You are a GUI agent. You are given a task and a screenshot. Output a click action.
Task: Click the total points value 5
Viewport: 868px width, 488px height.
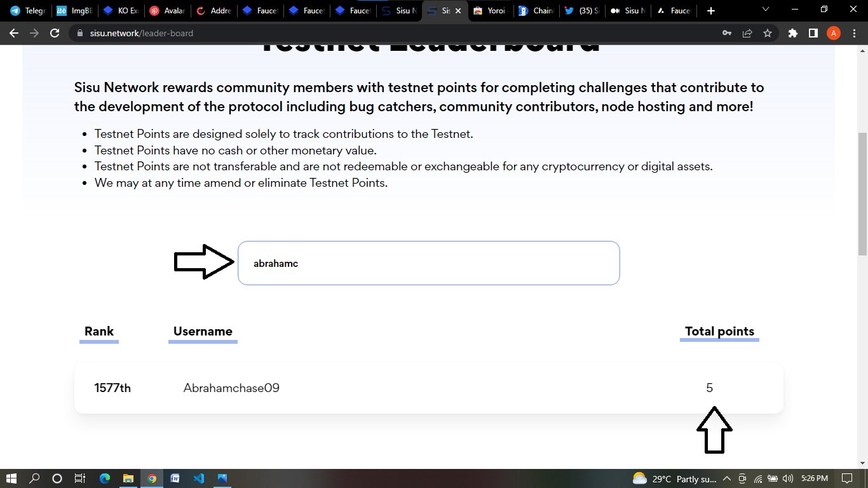tap(710, 388)
